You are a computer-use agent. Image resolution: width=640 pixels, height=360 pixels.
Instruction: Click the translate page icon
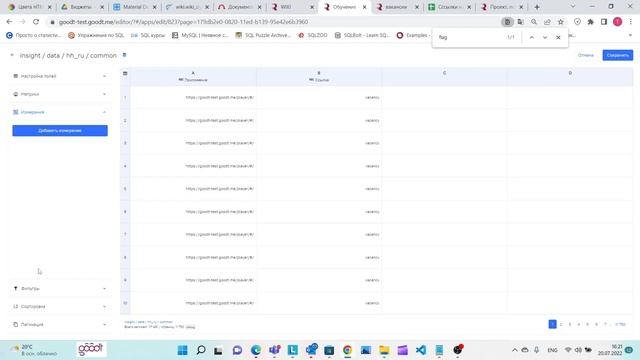(x=520, y=22)
